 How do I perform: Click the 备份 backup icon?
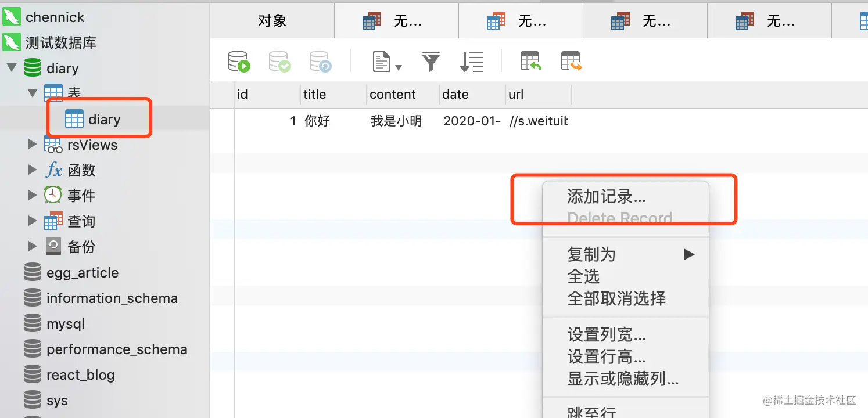pyautogui.click(x=53, y=247)
